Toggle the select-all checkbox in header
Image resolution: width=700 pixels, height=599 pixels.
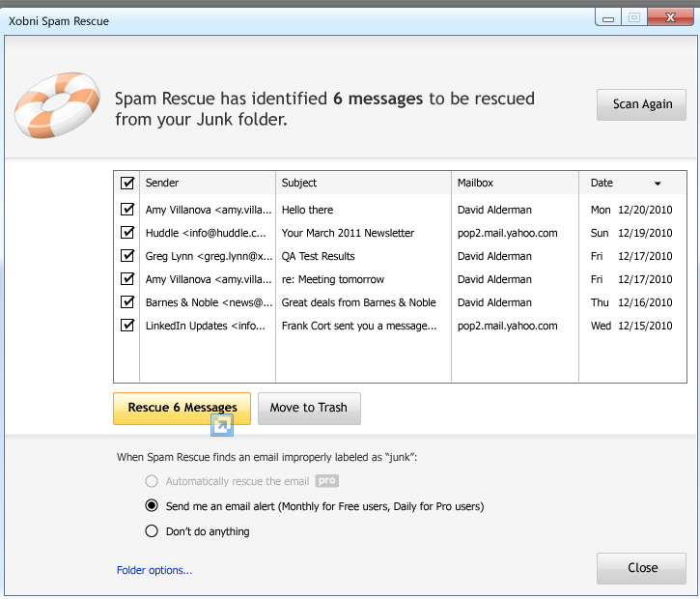click(127, 183)
